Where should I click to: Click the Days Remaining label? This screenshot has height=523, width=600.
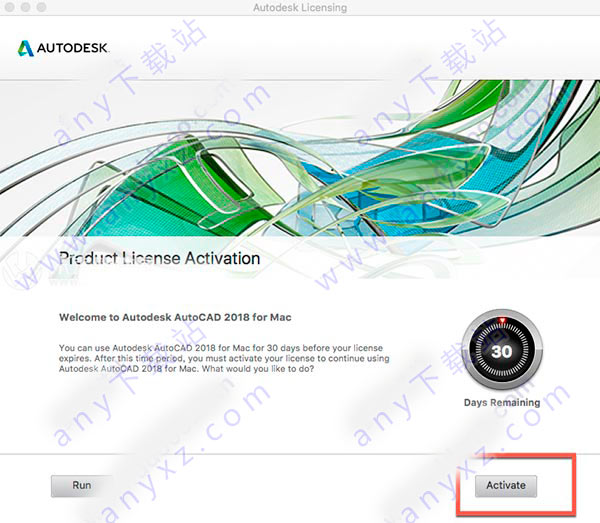[x=502, y=402]
